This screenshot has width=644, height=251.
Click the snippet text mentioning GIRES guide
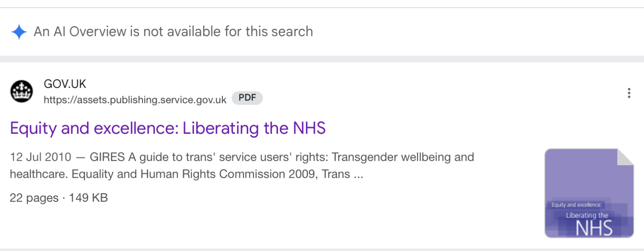pyautogui.click(x=242, y=165)
